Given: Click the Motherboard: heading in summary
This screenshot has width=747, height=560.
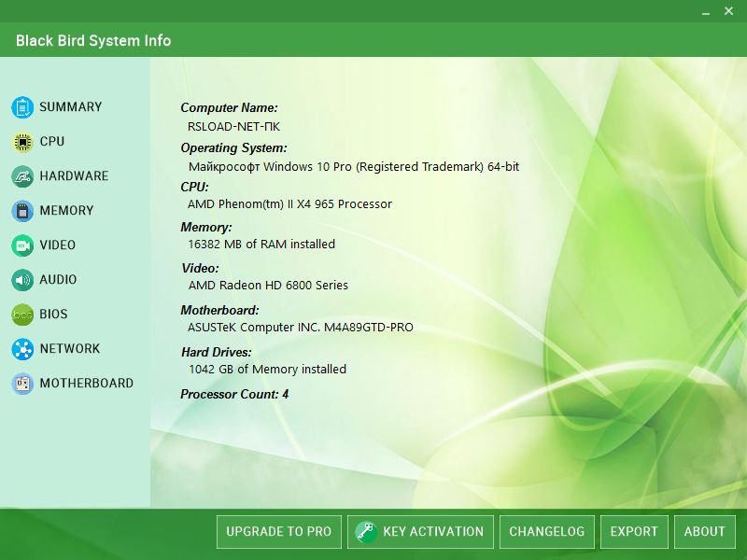Looking at the screenshot, I should pos(219,311).
